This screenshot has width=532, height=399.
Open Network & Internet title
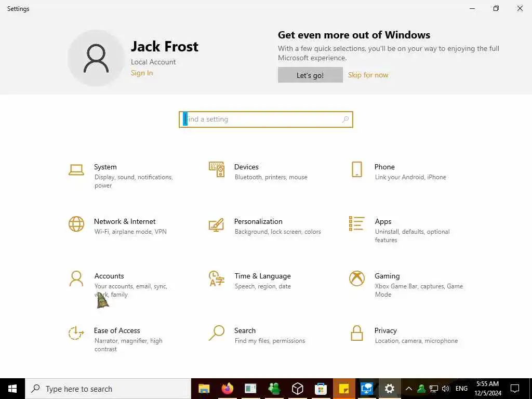[125, 221]
